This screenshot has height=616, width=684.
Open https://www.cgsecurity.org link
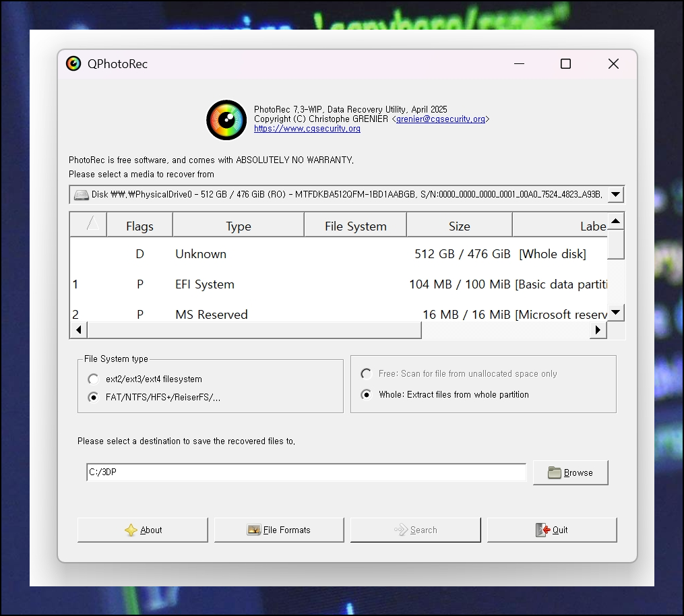pos(307,129)
